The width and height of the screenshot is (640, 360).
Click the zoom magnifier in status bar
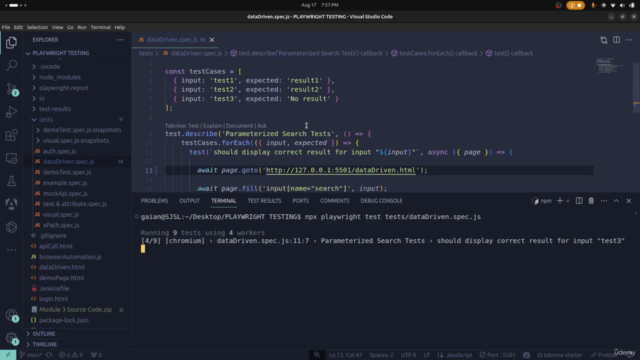coord(317,355)
